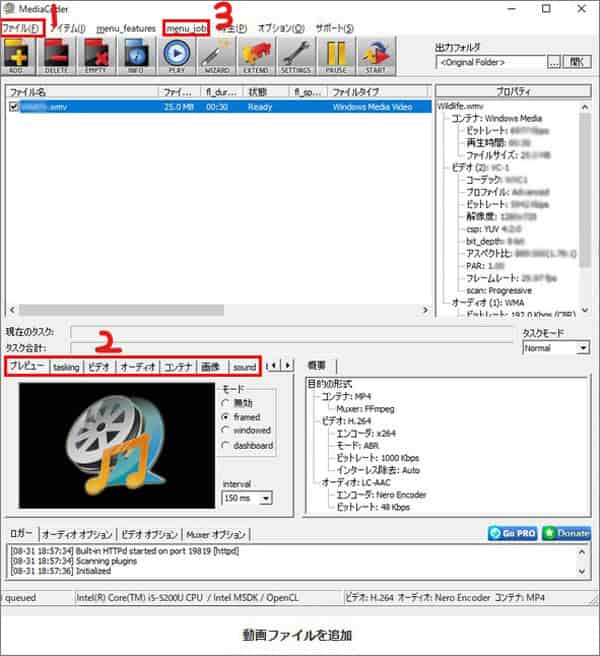Click the START transcoding icon
The height and width of the screenshot is (656, 600).
click(376, 56)
